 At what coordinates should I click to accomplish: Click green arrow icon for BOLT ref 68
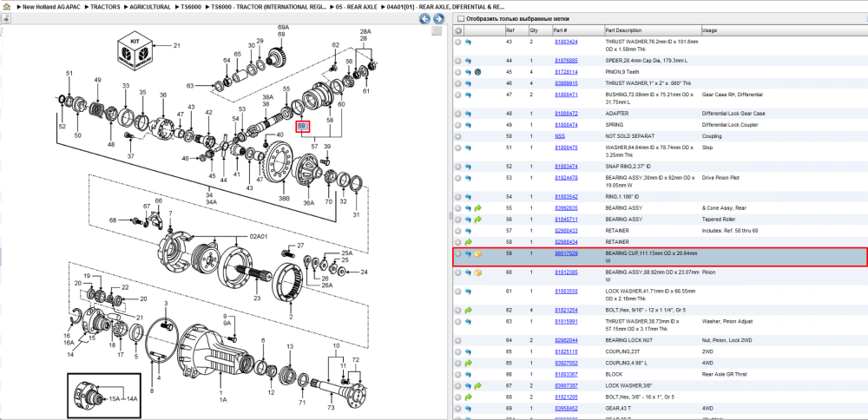468,397
